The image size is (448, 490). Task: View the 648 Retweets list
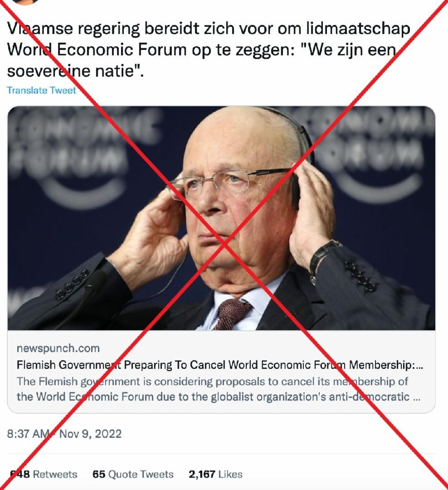click(x=44, y=474)
